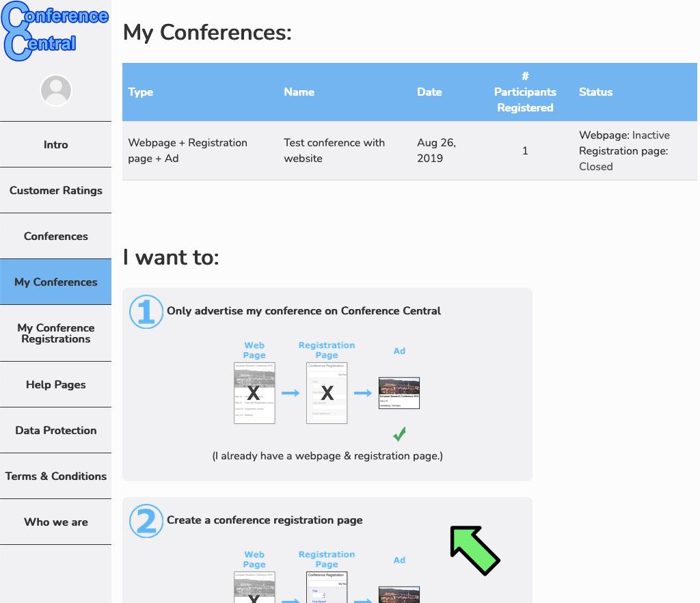Screen dimensions: 700x603
Task: Go to Customer Ratings page
Action: (56, 191)
